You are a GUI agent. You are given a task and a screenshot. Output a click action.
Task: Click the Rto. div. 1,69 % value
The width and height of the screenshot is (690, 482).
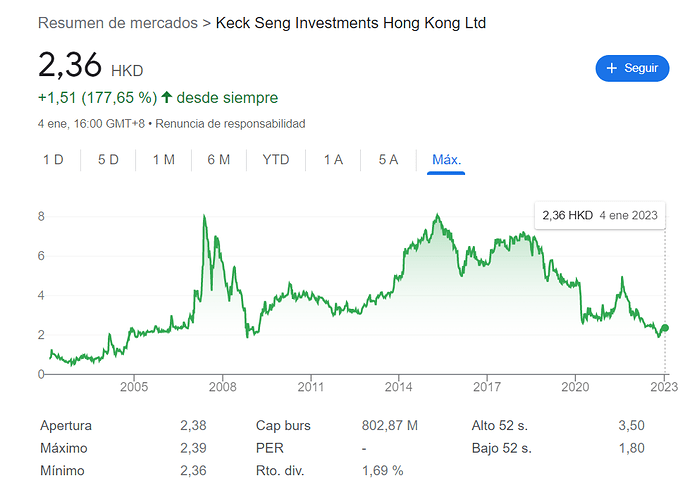tap(382, 470)
